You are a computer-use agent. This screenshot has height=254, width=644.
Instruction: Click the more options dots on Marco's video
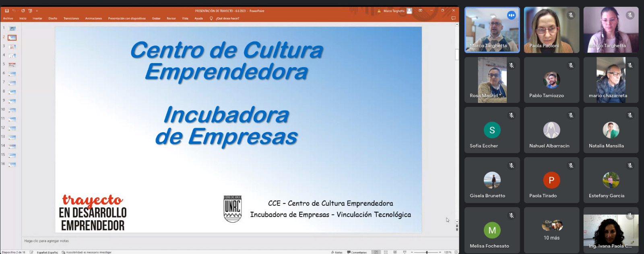click(511, 15)
